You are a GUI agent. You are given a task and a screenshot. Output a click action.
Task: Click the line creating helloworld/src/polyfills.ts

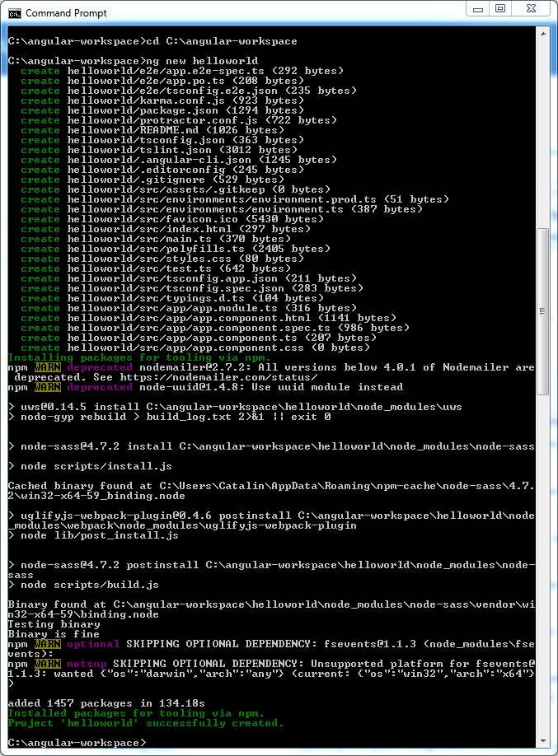tap(176, 249)
